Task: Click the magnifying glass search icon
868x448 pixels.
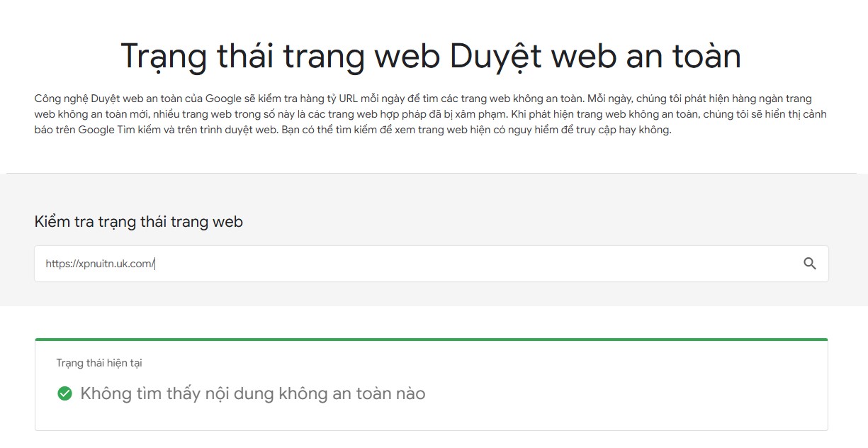Action: pos(810,264)
